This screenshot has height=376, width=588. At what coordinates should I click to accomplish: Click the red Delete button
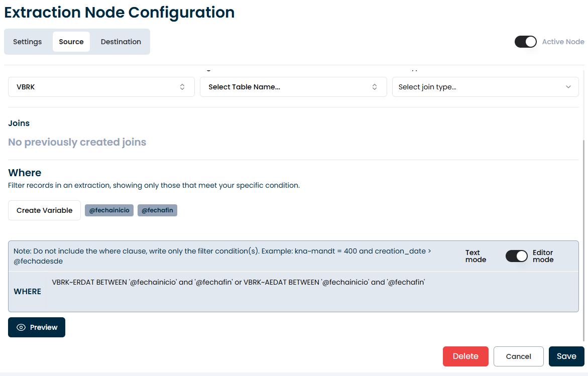pos(465,356)
